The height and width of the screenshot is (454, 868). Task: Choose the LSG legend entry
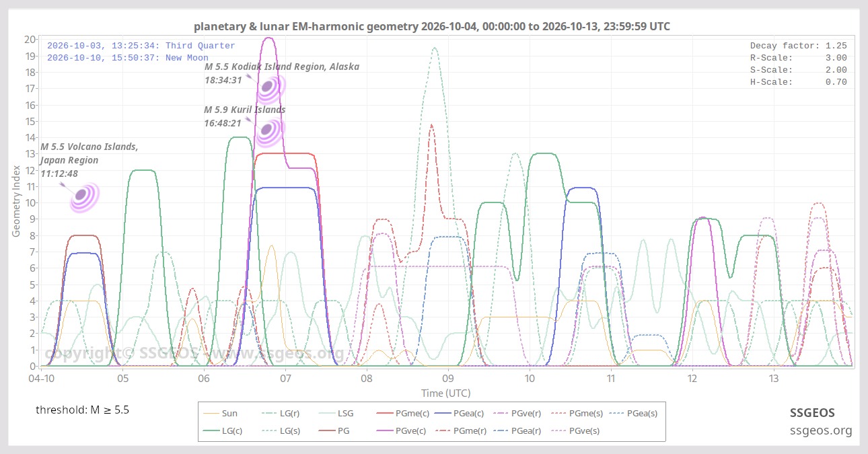[x=337, y=414]
